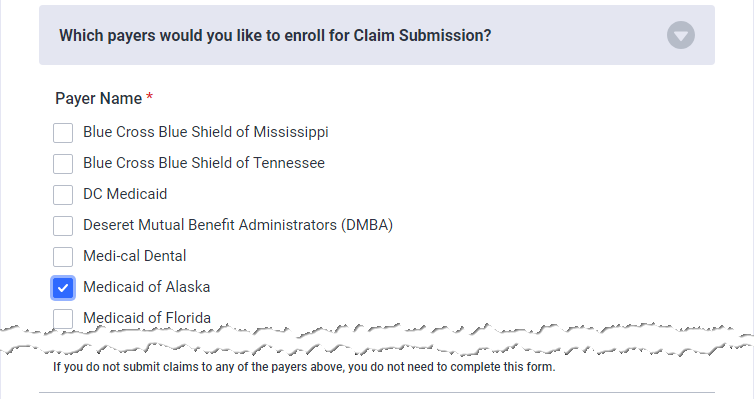Click the 'Blue Cross Blue Shield of Mississippi' label text
This screenshot has height=399, width=754.
206,132
